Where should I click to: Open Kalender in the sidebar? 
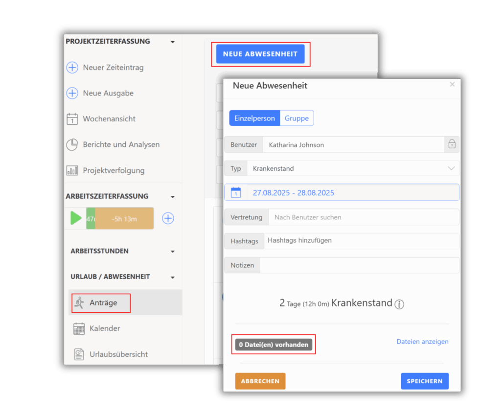click(x=104, y=328)
